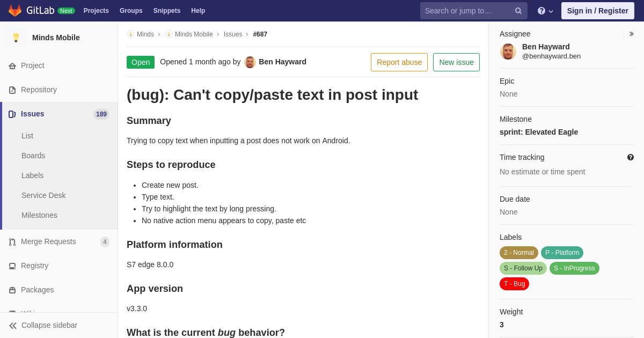Viewport: 644px width, 338px height.
Task: Open the Merge Requests sidebar item
Action: (x=59, y=241)
